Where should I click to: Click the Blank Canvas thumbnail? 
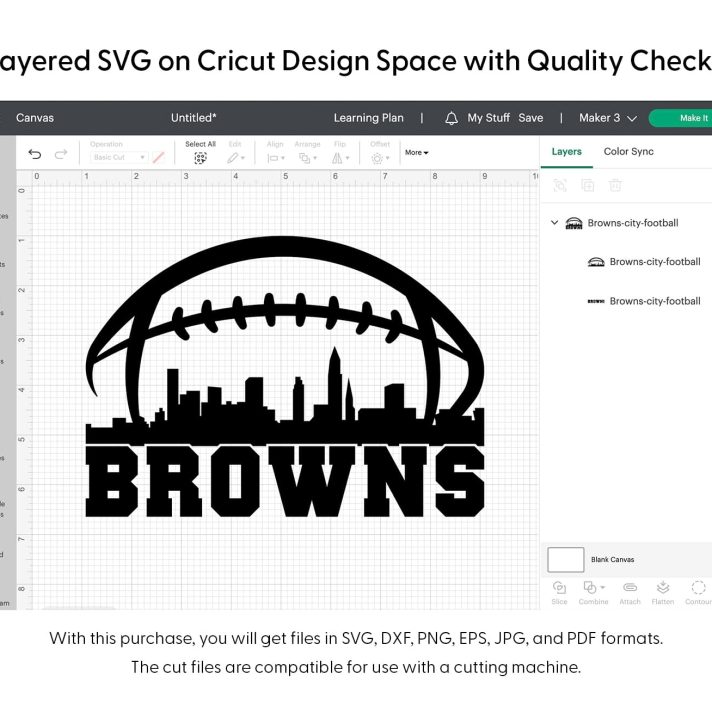coord(565,559)
